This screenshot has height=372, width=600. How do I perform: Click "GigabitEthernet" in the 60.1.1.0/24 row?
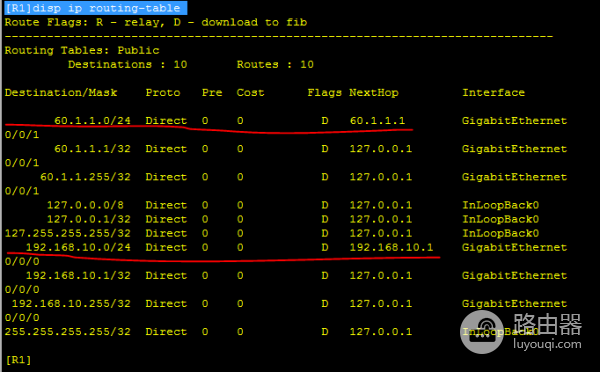point(514,121)
